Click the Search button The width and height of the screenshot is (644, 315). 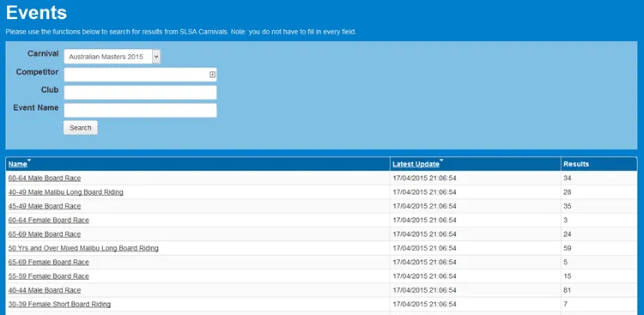81,128
